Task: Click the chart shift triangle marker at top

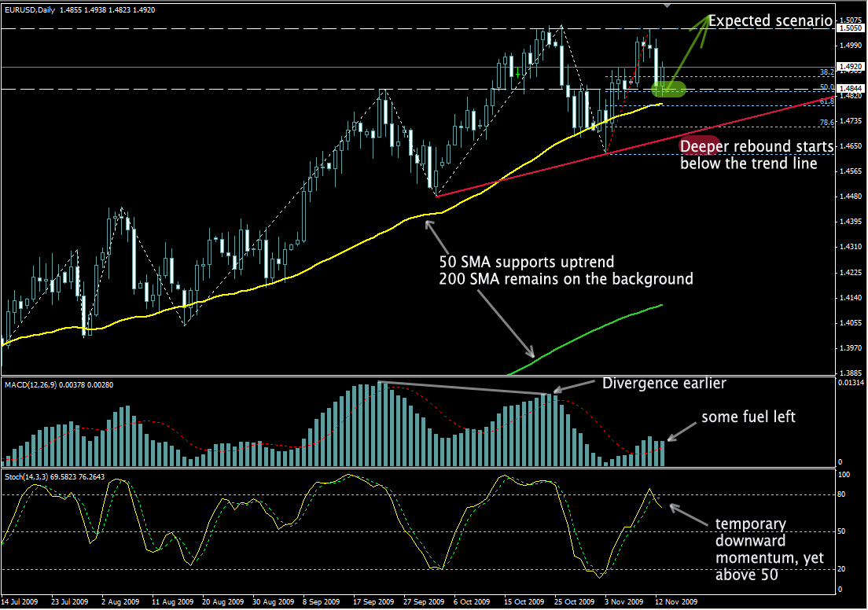Action: [x=667, y=5]
